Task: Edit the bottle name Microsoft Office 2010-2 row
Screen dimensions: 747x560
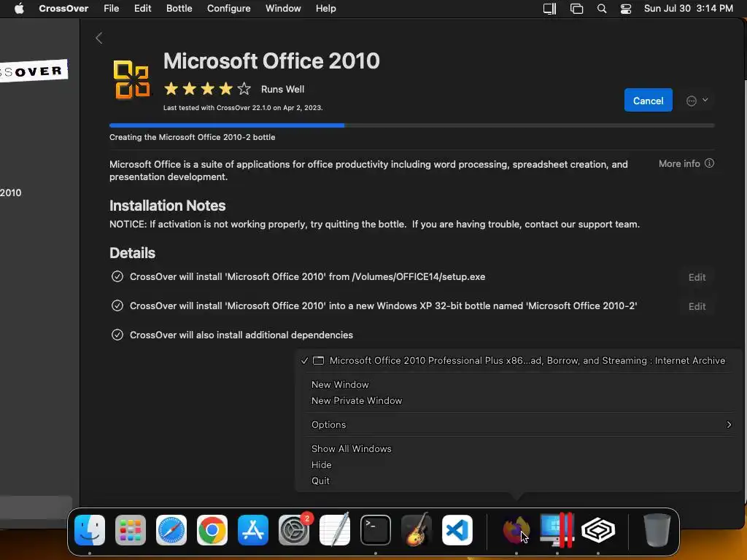Action: tap(697, 306)
